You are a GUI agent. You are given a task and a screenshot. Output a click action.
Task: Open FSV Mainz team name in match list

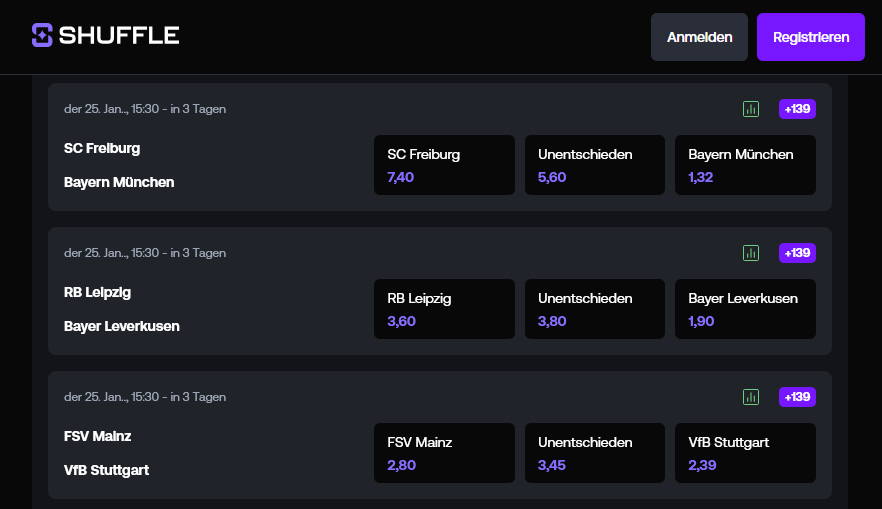pos(97,436)
